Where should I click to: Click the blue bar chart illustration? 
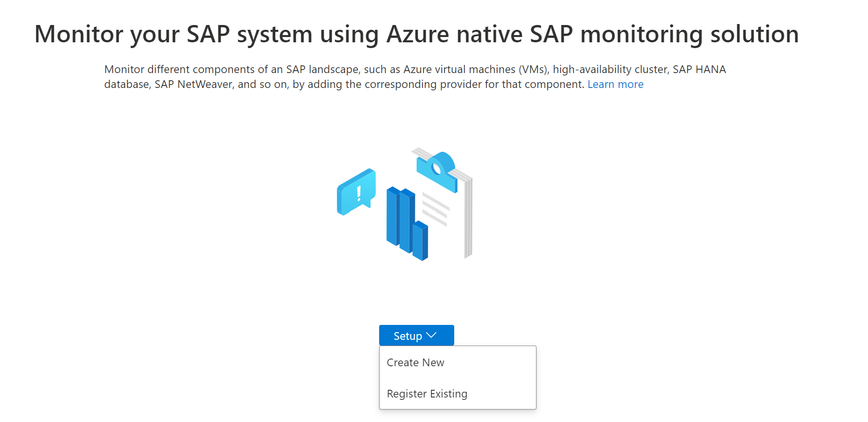point(407,223)
